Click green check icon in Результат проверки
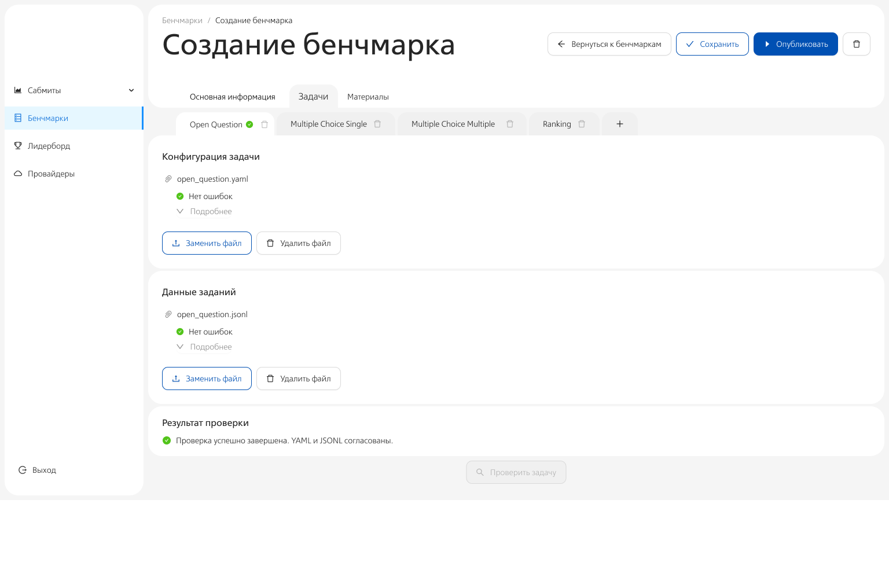Screen dimensions: 889x588 coord(167,440)
